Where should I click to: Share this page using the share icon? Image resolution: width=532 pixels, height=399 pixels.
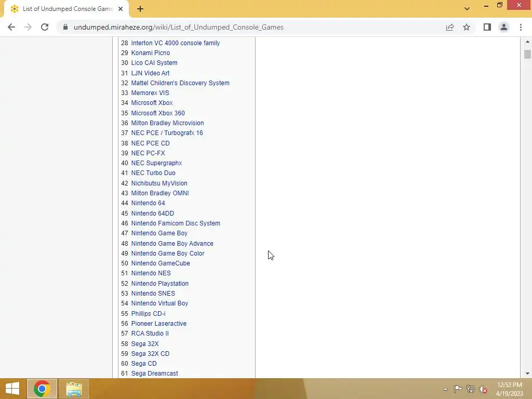(x=450, y=27)
